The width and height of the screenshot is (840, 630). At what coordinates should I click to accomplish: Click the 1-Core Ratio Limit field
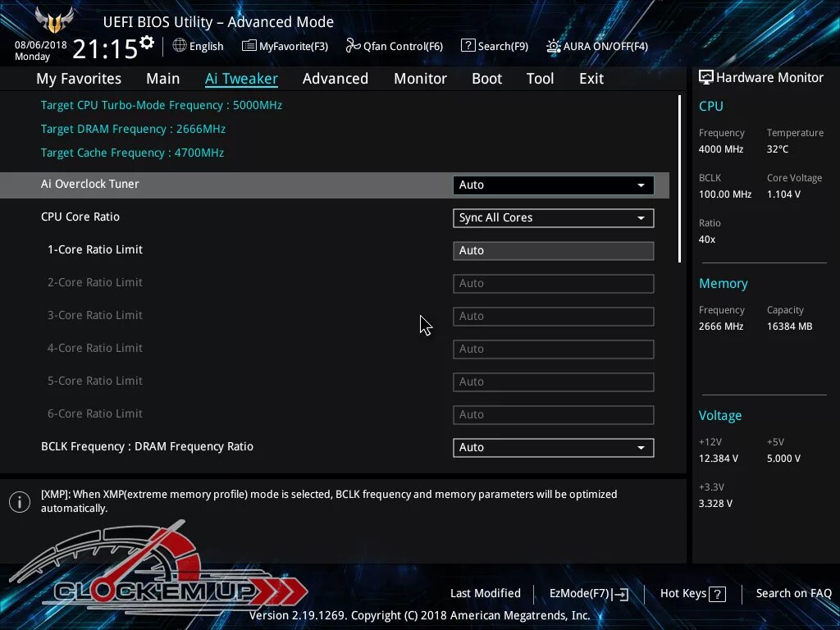pos(554,251)
